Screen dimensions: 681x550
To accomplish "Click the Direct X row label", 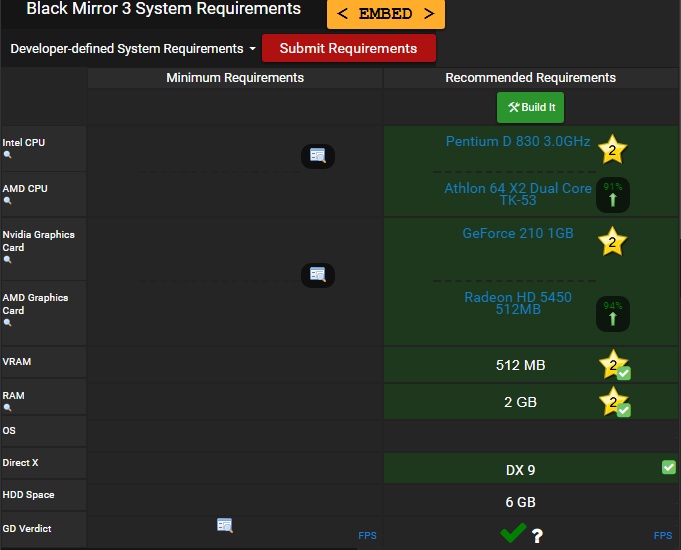I will coord(20,463).
